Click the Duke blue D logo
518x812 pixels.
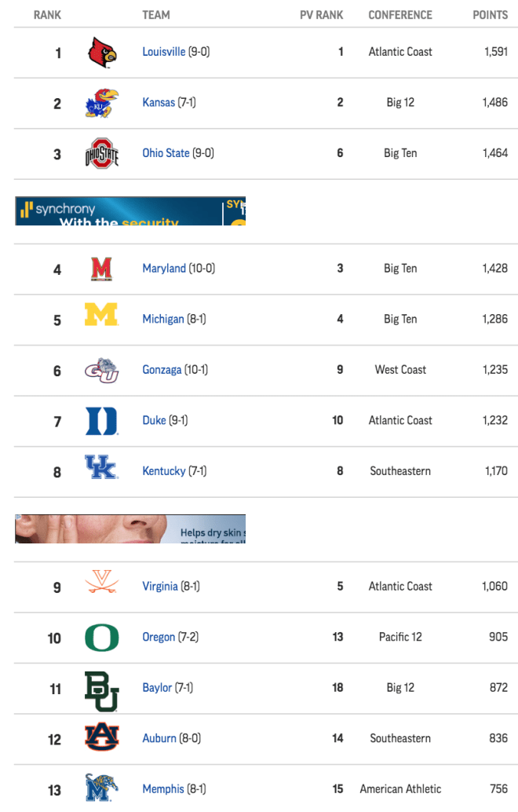(x=101, y=420)
